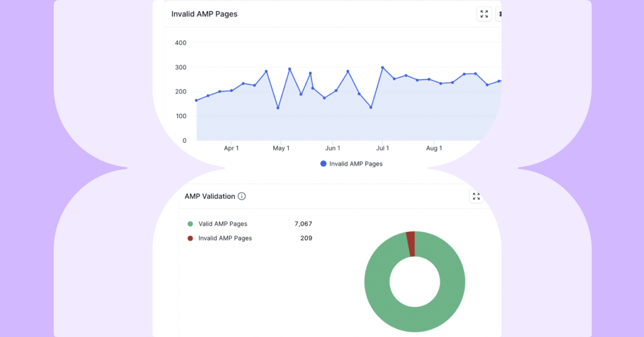Screen dimensions: 644x337
Task: Expand the Invalid AMP Pages chart to fullscreen
Action: coord(484,14)
